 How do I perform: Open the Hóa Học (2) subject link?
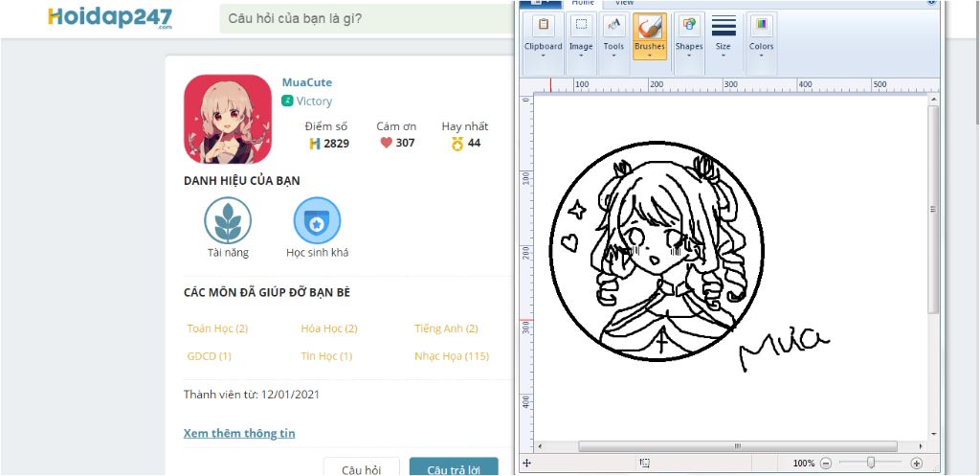pyautogui.click(x=329, y=329)
